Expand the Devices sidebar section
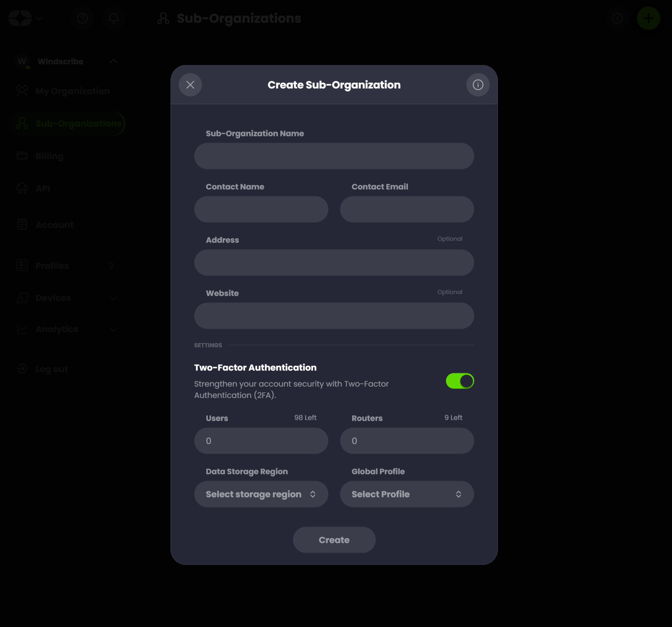Image resolution: width=672 pixels, height=627 pixels. (114, 298)
